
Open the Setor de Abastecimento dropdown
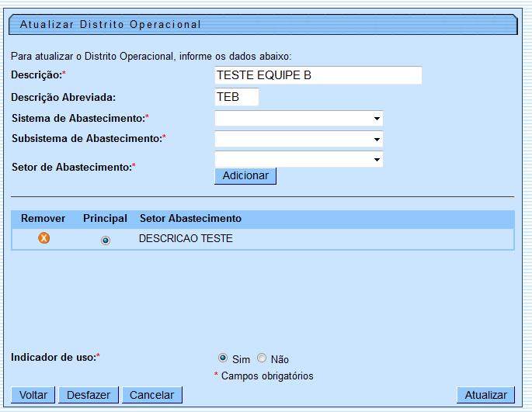pos(299,159)
